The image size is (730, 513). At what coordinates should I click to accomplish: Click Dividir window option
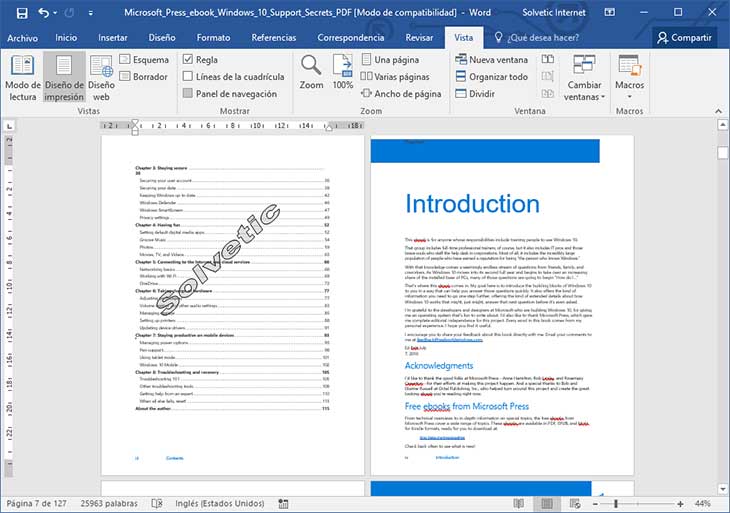click(475, 94)
